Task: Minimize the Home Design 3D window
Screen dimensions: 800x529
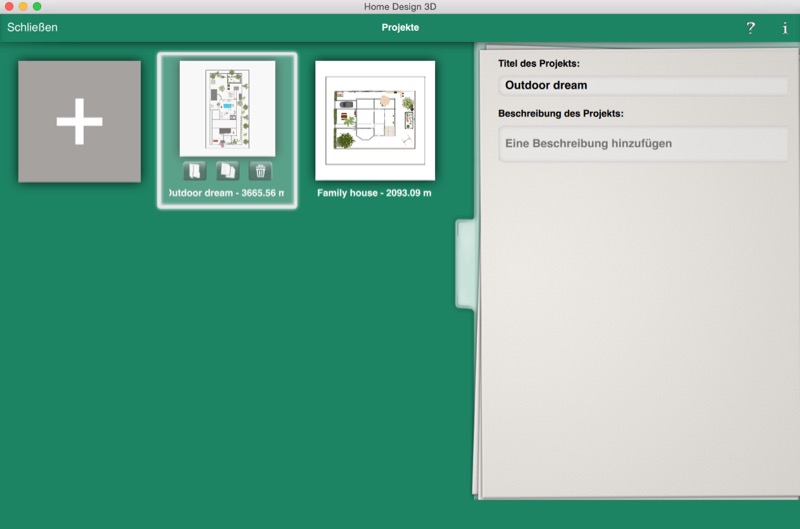Action: [23, 7]
